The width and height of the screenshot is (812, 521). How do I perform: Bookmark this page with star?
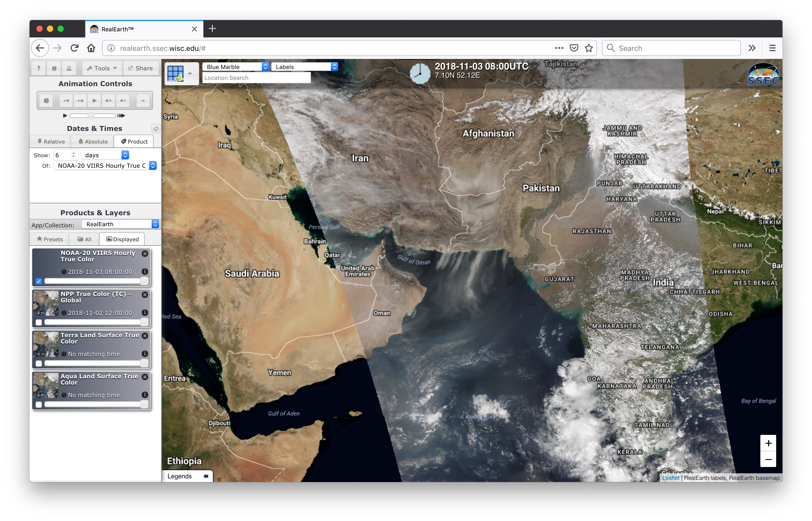[589, 48]
